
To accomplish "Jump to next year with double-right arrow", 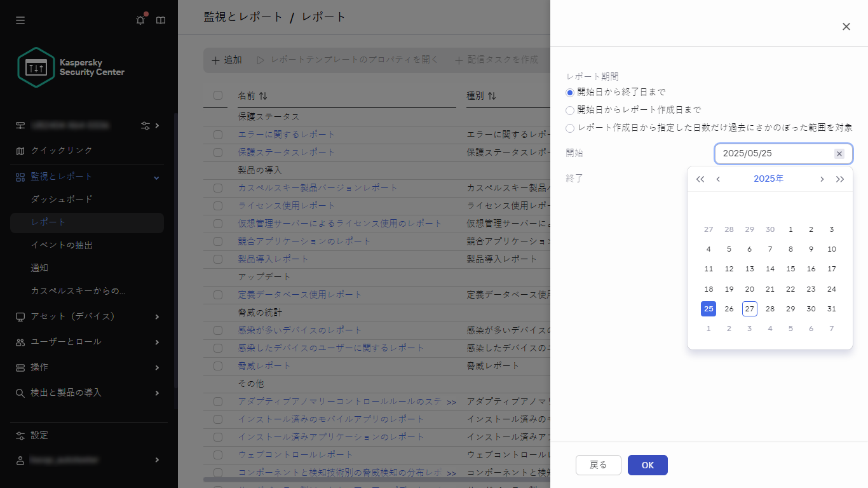I will click(x=840, y=179).
